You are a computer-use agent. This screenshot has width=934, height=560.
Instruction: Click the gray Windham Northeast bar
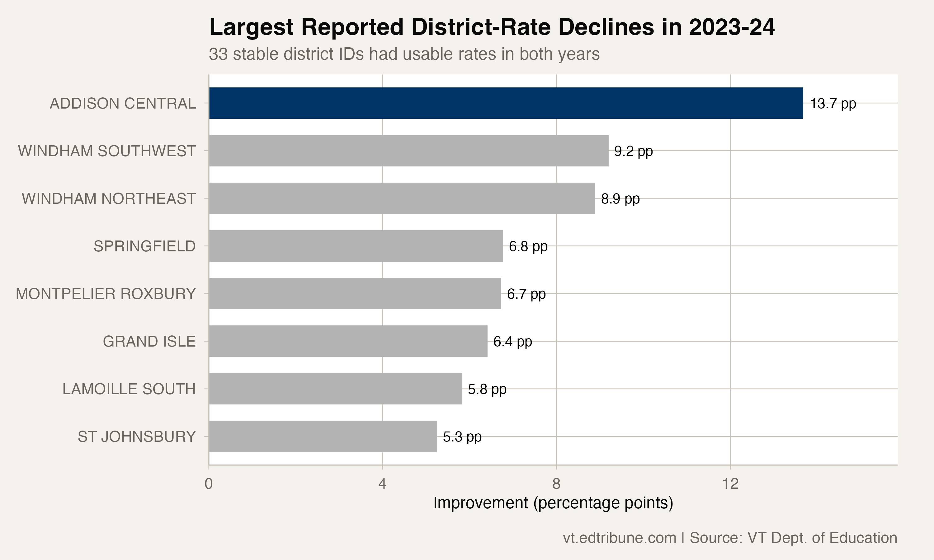(402, 198)
